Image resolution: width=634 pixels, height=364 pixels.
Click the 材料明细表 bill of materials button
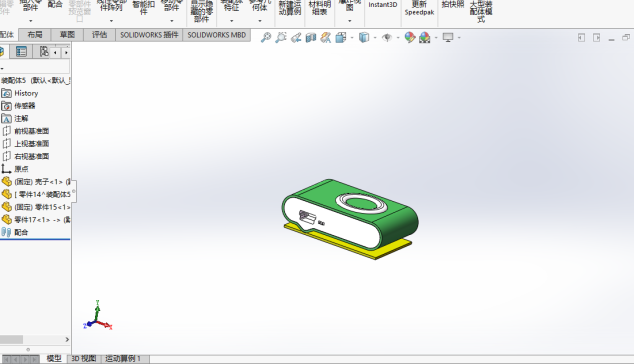coord(319,7)
